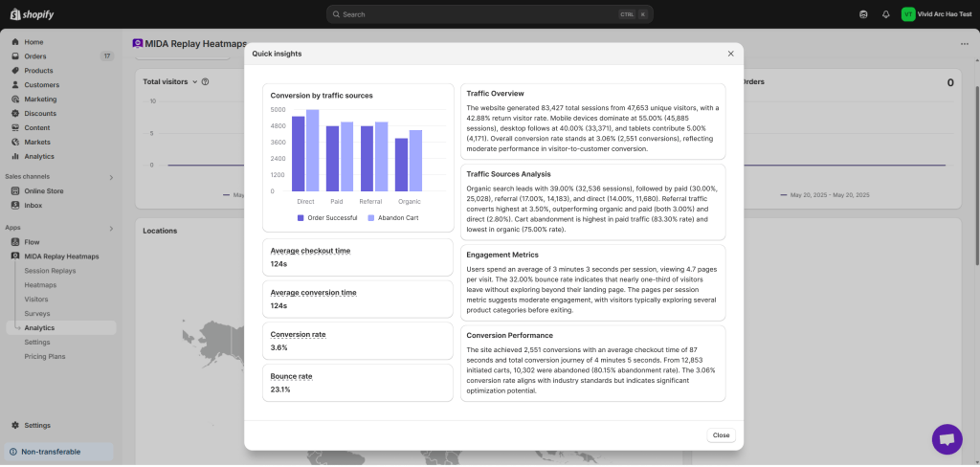Viewport: 980px width, 467px height.
Task: Click the Conversion Performance heading
Action: (x=510, y=336)
